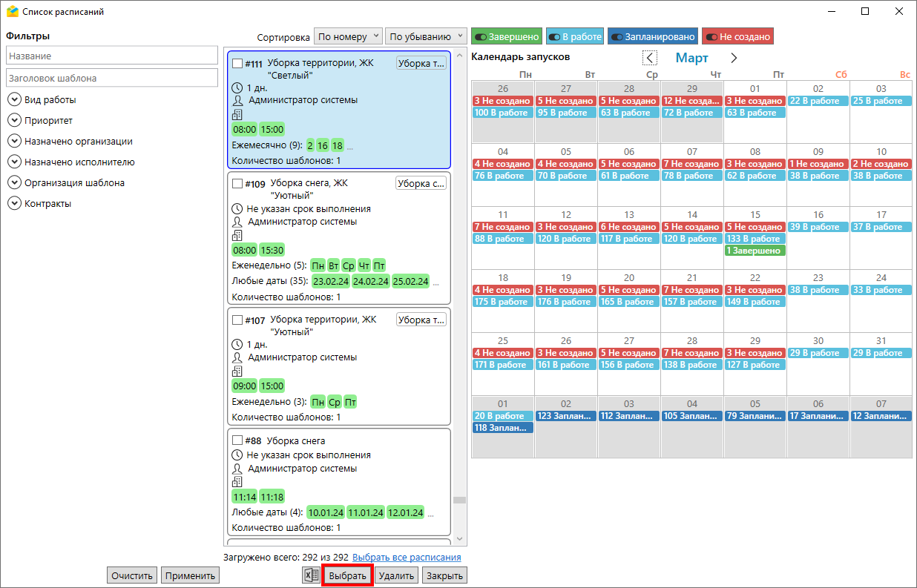
Task: Expand the Контракты filter section
Action: click(14, 203)
